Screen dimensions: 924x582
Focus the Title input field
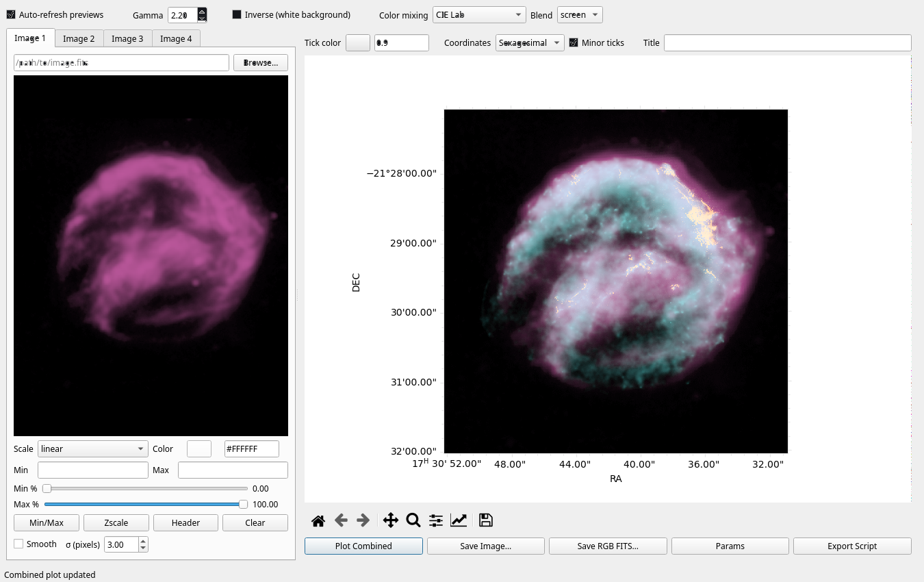[x=788, y=42]
